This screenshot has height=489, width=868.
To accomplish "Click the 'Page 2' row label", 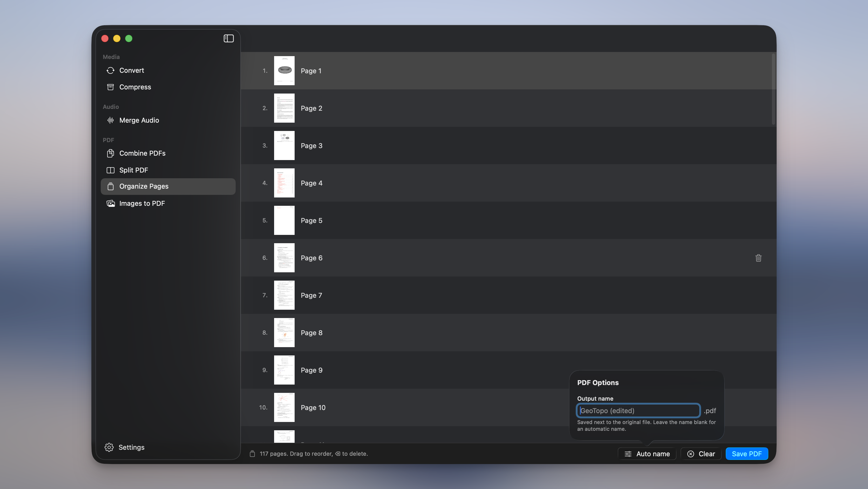I will pos(311,108).
